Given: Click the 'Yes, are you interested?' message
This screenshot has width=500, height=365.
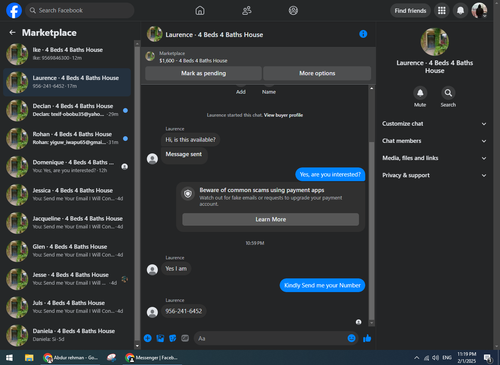Looking at the screenshot, I should click(x=330, y=174).
